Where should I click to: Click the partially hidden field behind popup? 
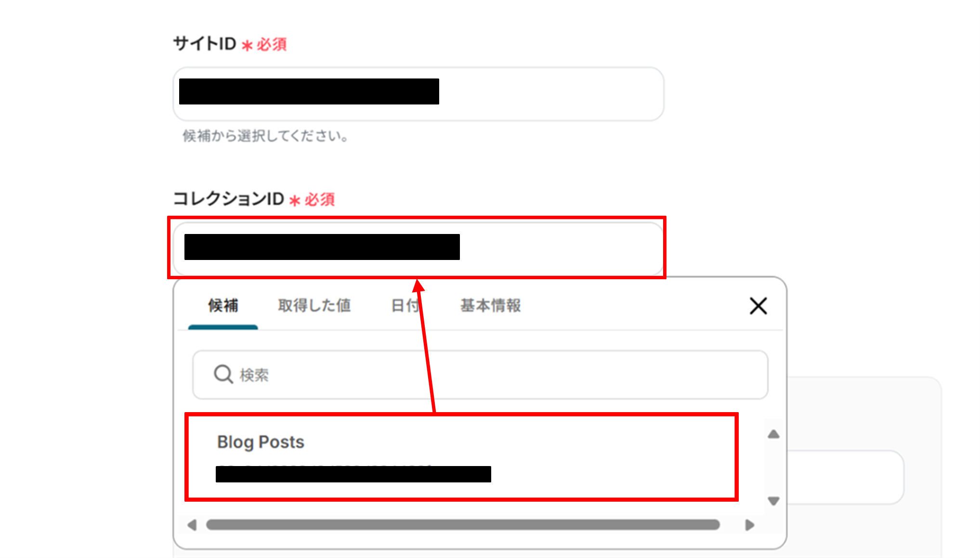point(846,477)
